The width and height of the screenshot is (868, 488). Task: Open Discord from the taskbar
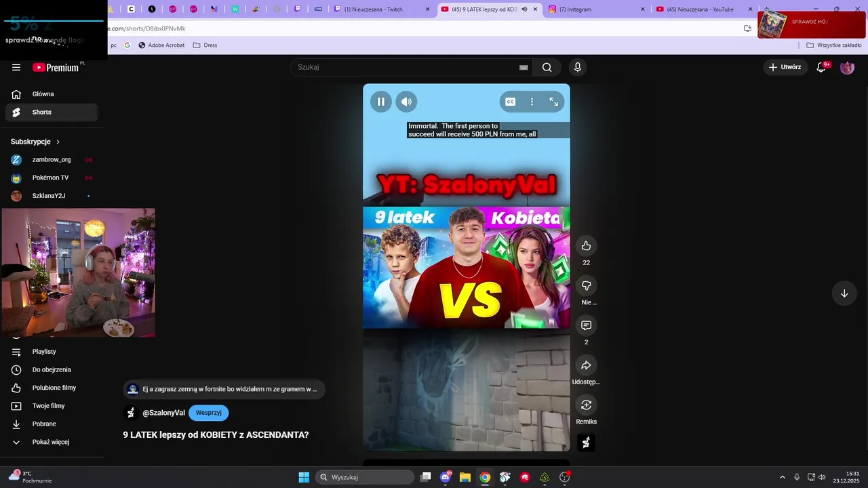coord(446,477)
